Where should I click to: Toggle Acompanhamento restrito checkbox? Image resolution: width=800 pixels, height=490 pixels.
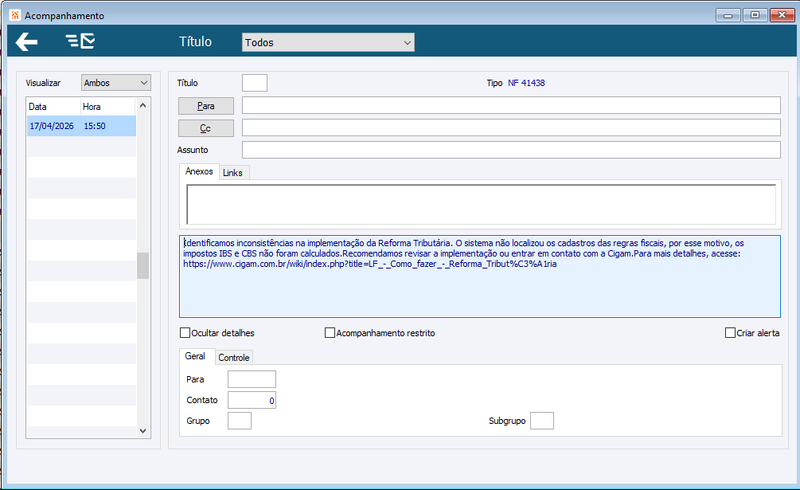coord(330,333)
